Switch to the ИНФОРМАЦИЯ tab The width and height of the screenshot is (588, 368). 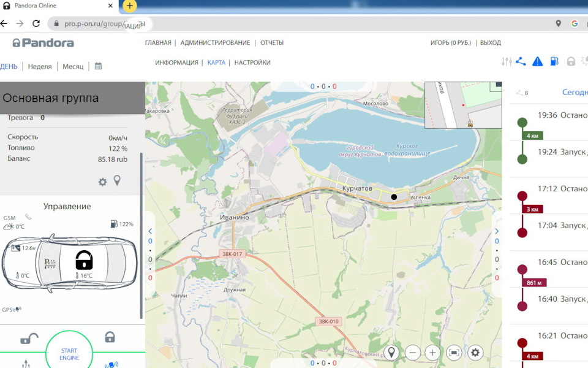176,63
